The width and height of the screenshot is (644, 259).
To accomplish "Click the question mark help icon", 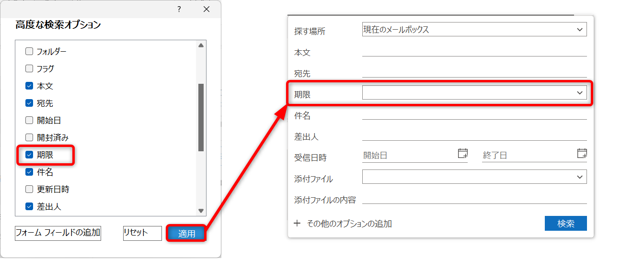I will click(179, 9).
